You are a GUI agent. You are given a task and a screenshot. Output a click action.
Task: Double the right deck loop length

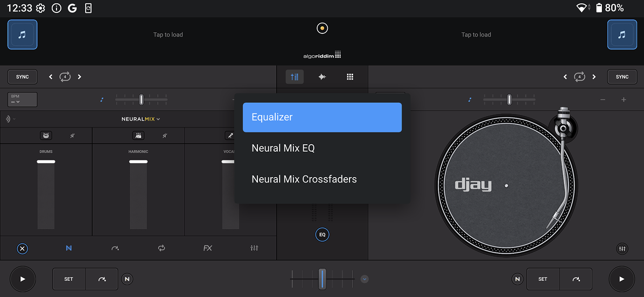tap(594, 77)
